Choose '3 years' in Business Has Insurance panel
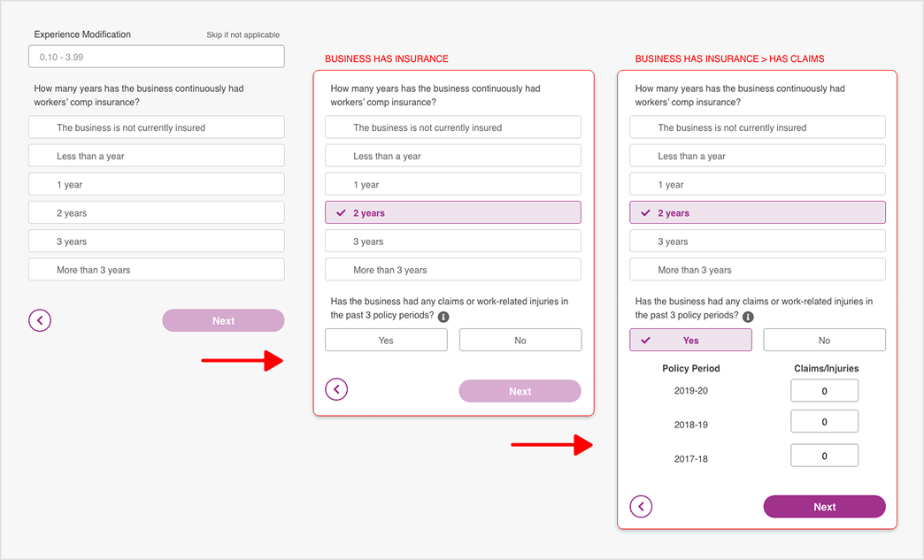This screenshot has height=560, width=924. (x=453, y=241)
